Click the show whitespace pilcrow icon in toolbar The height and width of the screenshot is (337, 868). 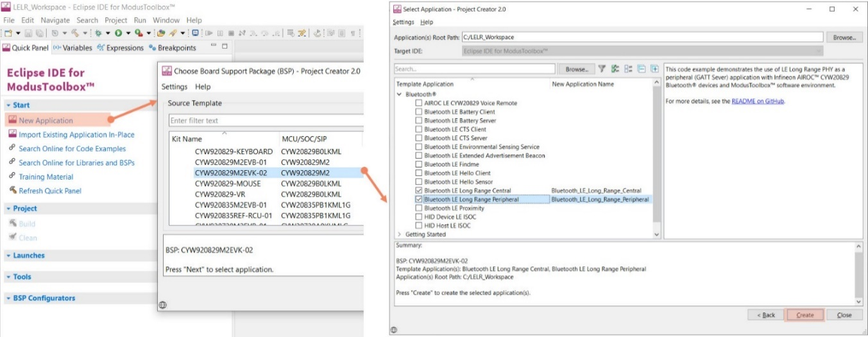[x=352, y=33]
